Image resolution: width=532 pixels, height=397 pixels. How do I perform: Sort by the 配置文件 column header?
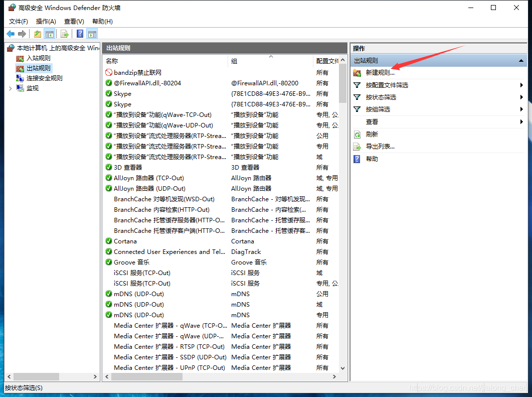[x=326, y=61]
